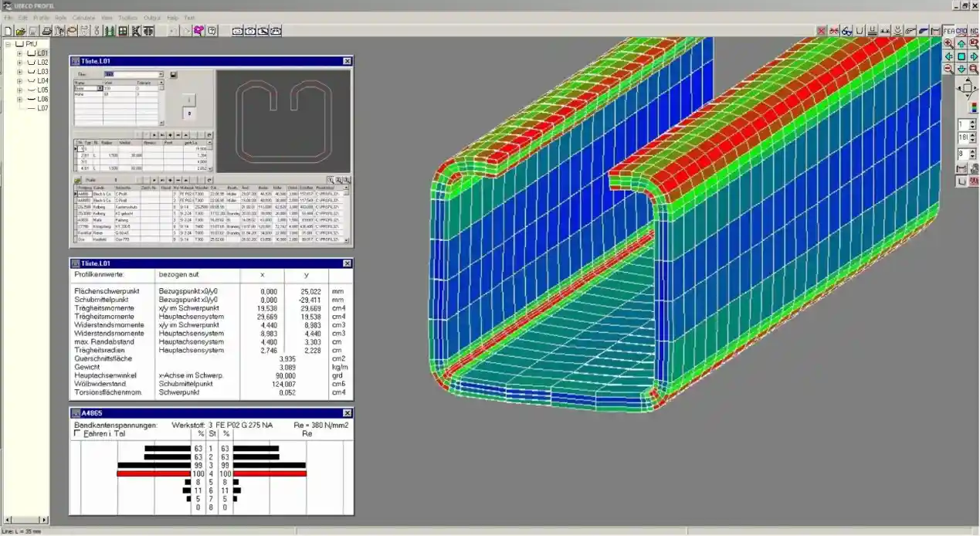Viewport: 980px width, 536px height.
Task: Click the '0' button beside the parameter table
Action: point(188,114)
